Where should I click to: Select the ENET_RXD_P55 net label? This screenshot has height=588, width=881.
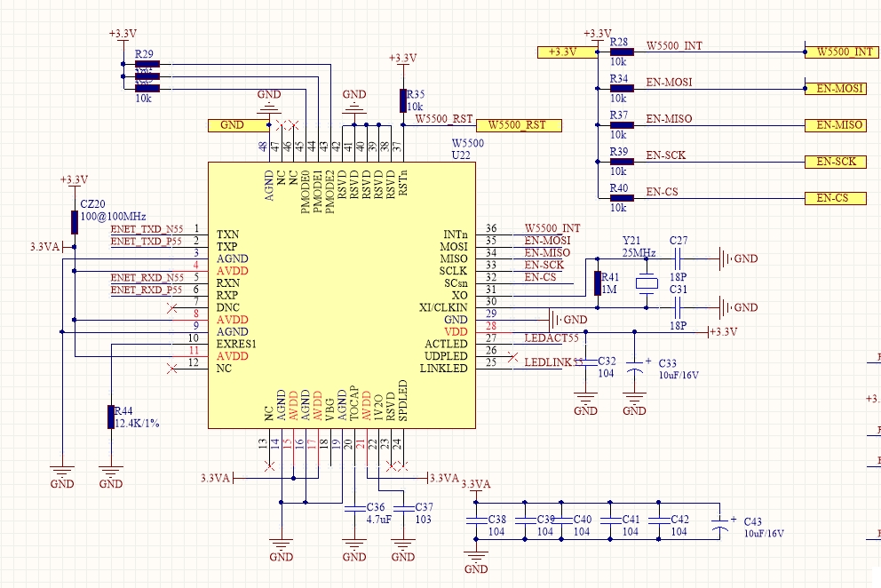[146, 290]
